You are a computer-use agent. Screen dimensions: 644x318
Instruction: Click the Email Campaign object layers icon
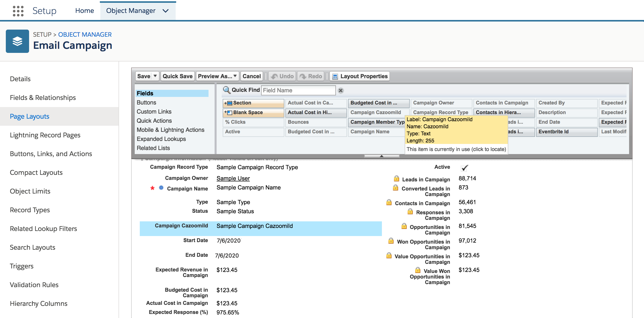(x=17, y=41)
